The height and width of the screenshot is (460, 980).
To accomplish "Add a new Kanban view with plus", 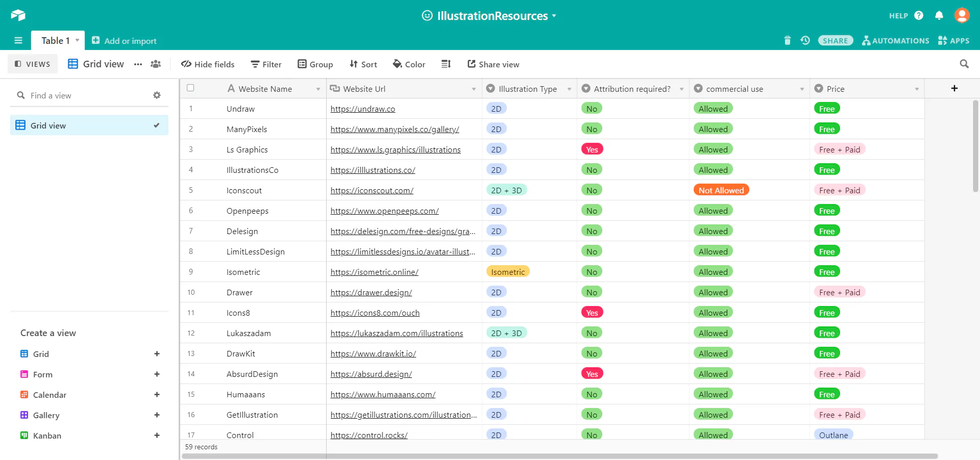I will point(157,436).
